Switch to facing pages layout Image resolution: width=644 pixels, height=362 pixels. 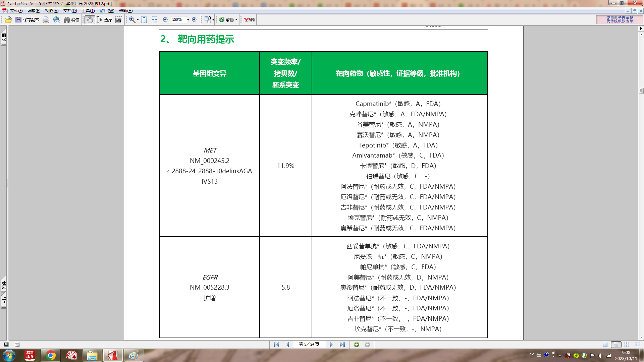tap(638, 345)
